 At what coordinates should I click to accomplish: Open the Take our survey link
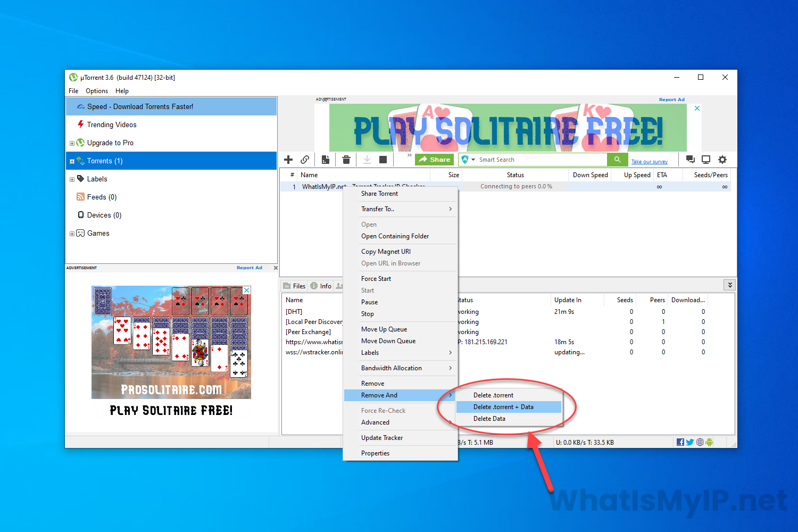click(649, 162)
